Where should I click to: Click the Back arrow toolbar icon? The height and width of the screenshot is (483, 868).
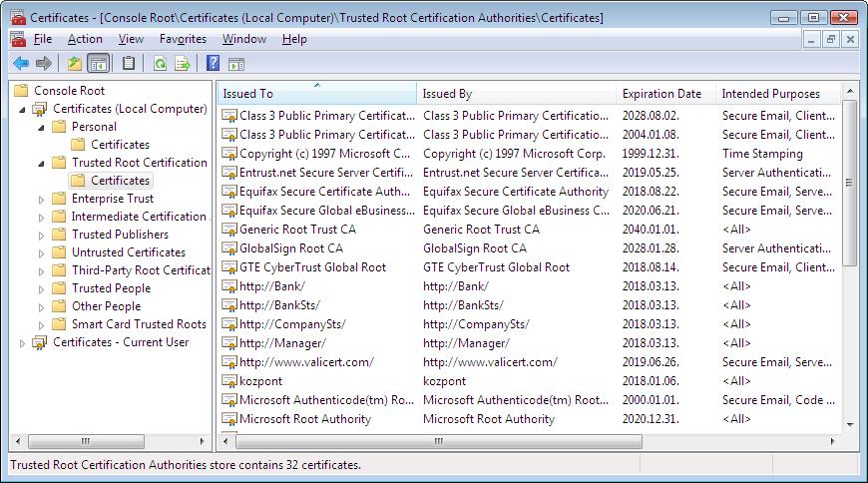[x=21, y=64]
